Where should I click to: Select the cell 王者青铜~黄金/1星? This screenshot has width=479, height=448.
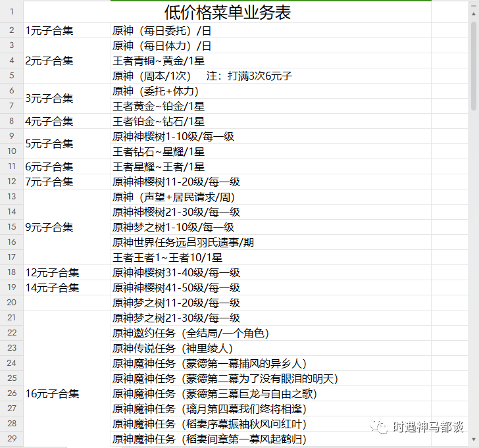tap(270, 61)
